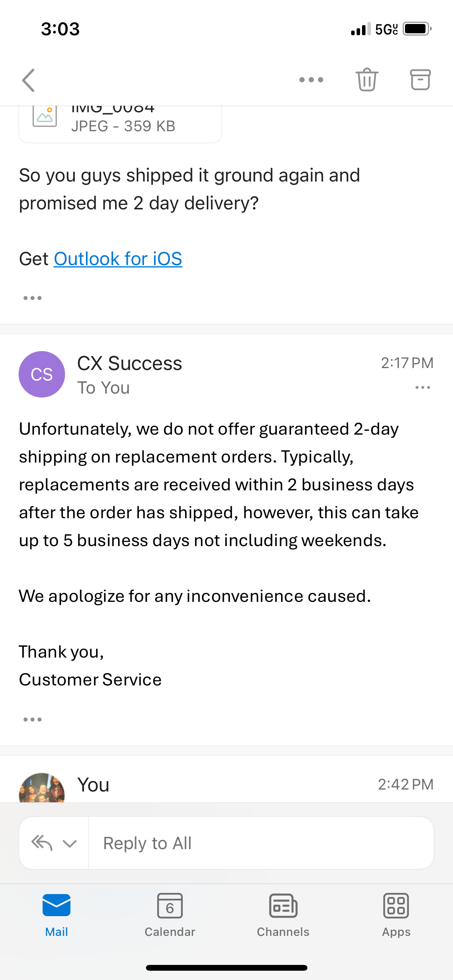Archive this email thread
This screenshot has height=980, width=453.
click(x=420, y=80)
